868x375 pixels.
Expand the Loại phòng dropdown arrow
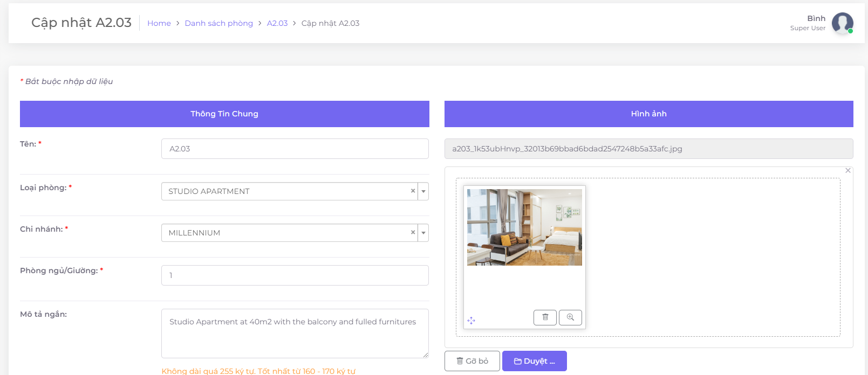coord(423,191)
